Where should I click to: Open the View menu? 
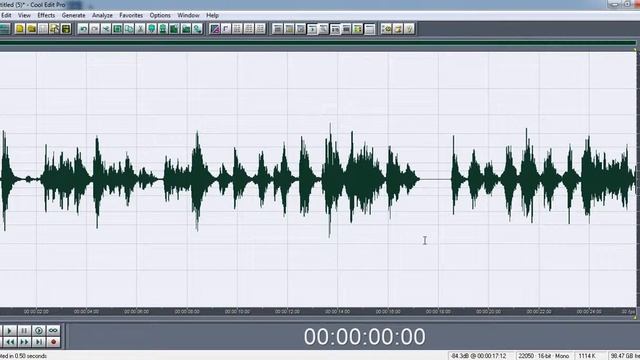point(24,15)
